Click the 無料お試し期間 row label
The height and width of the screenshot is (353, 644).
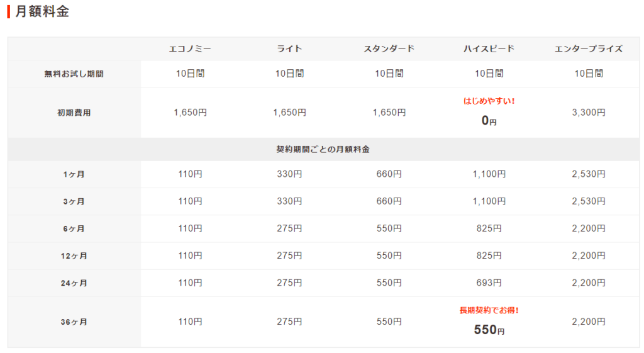click(x=74, y=74)
